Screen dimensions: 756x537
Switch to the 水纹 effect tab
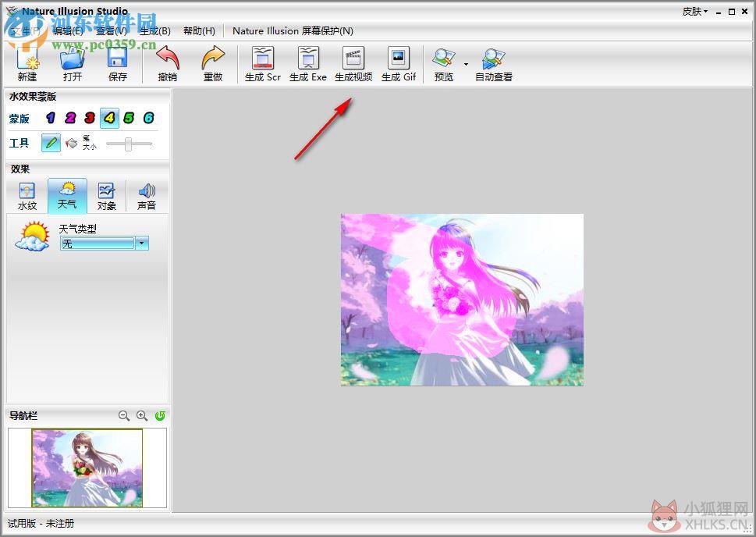(27, 196)
